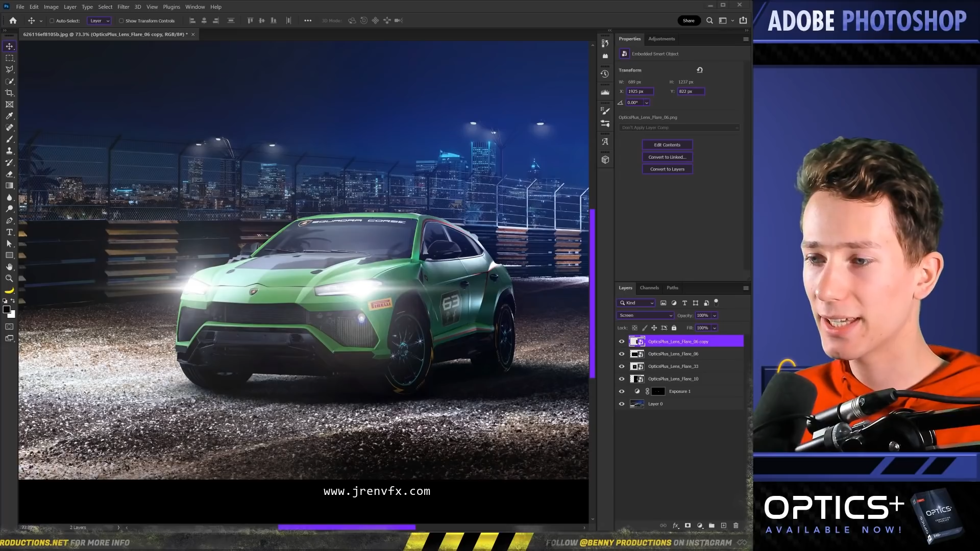The image size is (980, 551).
Task: Open the Filter menu
Action: point(123,7)
